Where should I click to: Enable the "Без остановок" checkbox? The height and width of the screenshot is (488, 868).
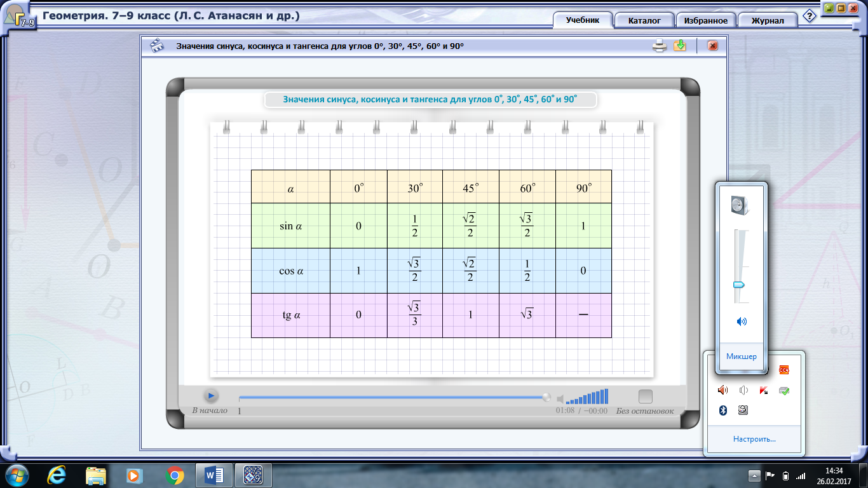pos(646,396)
